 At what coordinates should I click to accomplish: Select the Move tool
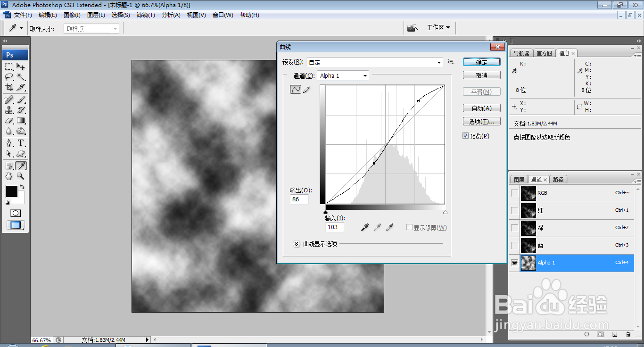(21, 66)
